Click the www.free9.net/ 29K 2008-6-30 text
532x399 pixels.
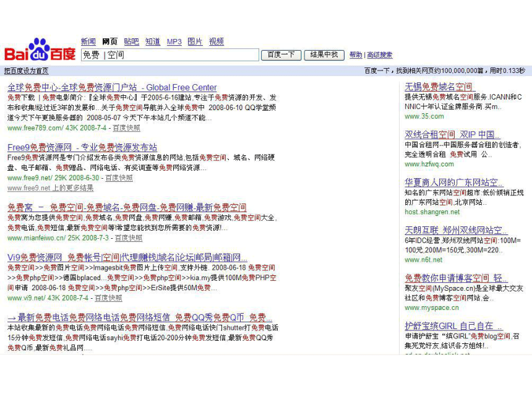(x=53, y=178)
